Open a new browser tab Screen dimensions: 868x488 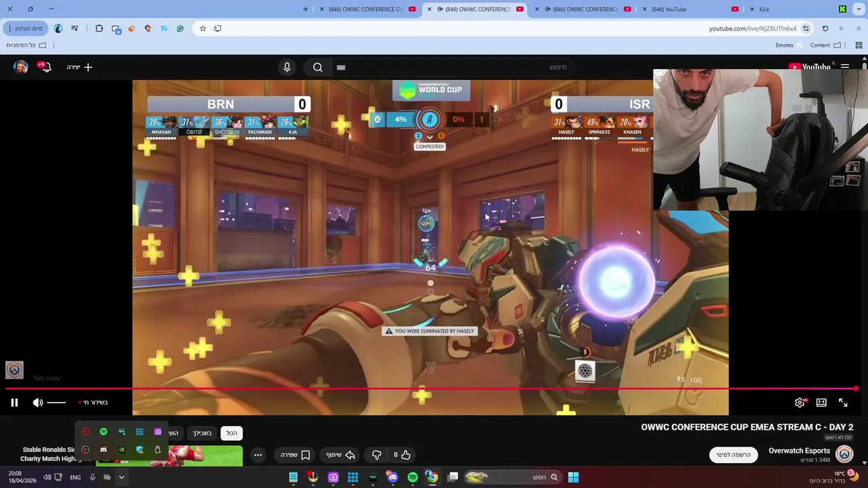pos(305,9)
